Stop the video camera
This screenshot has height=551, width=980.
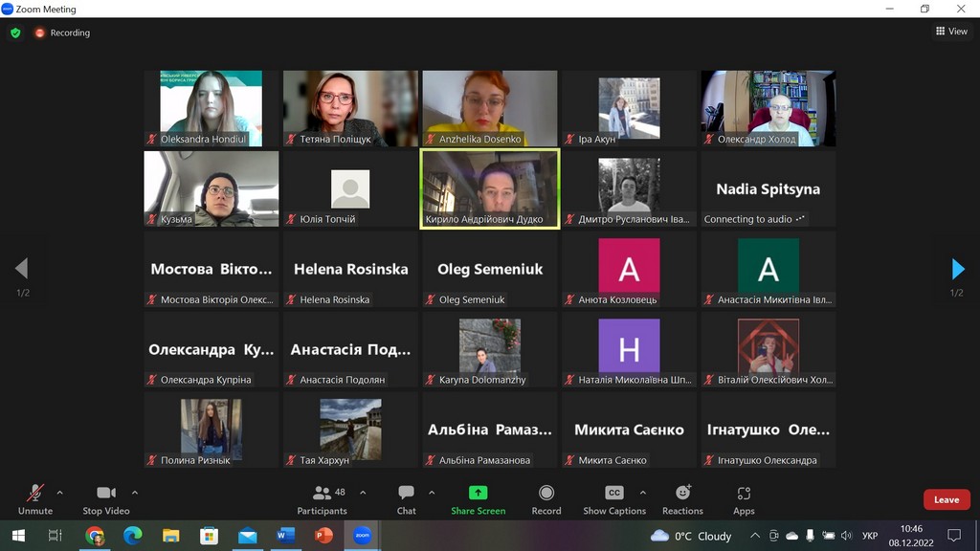coord(105,498)
